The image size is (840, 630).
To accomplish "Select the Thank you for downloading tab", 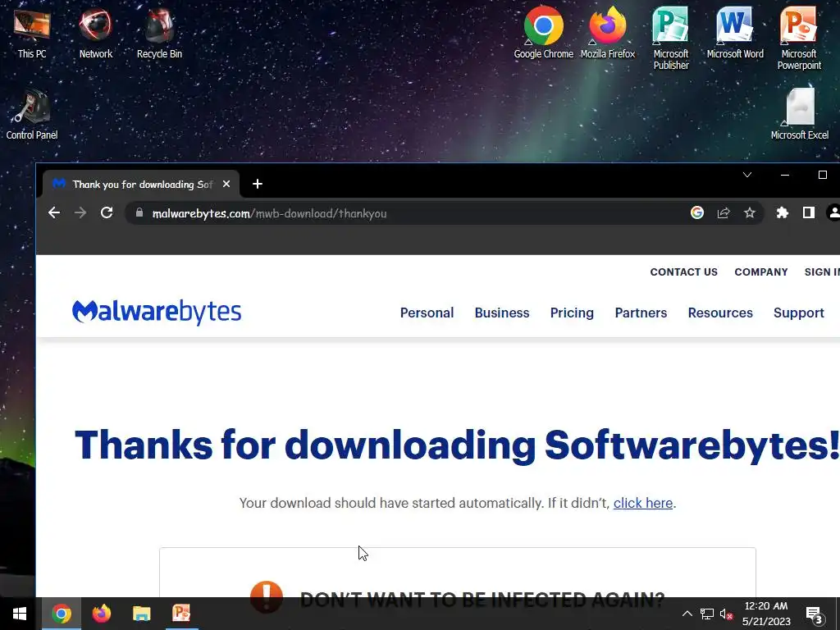I will point(141,185).
